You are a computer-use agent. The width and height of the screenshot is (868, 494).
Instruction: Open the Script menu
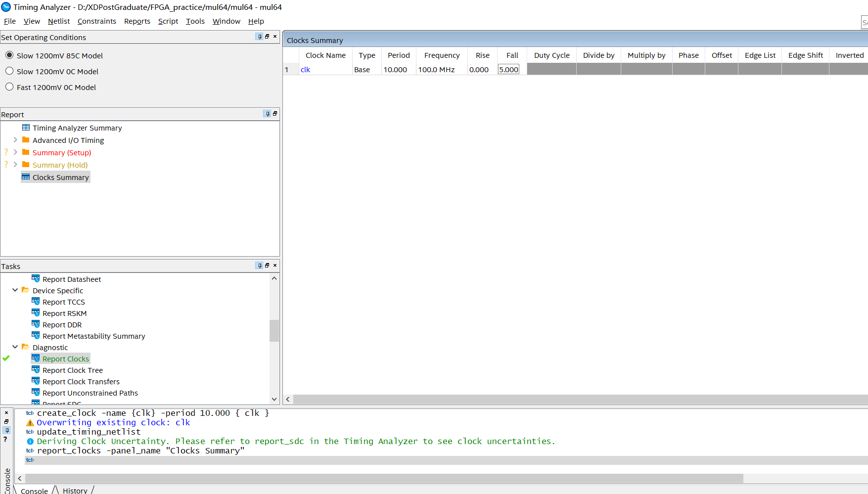[x=168, y=21]
